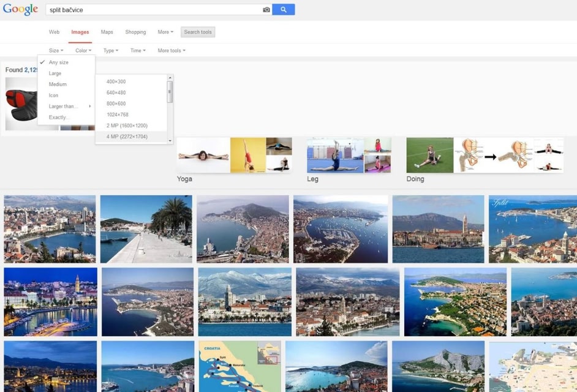Expand the Time filter dropdown

[138, 50]
